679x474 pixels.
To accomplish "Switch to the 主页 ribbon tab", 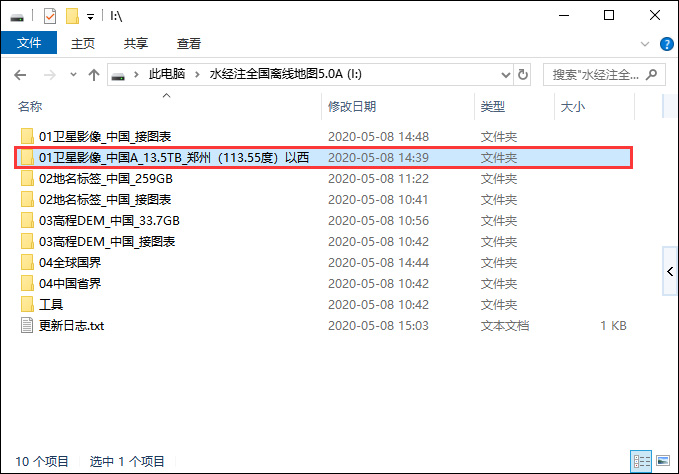I will pos(83,43).
